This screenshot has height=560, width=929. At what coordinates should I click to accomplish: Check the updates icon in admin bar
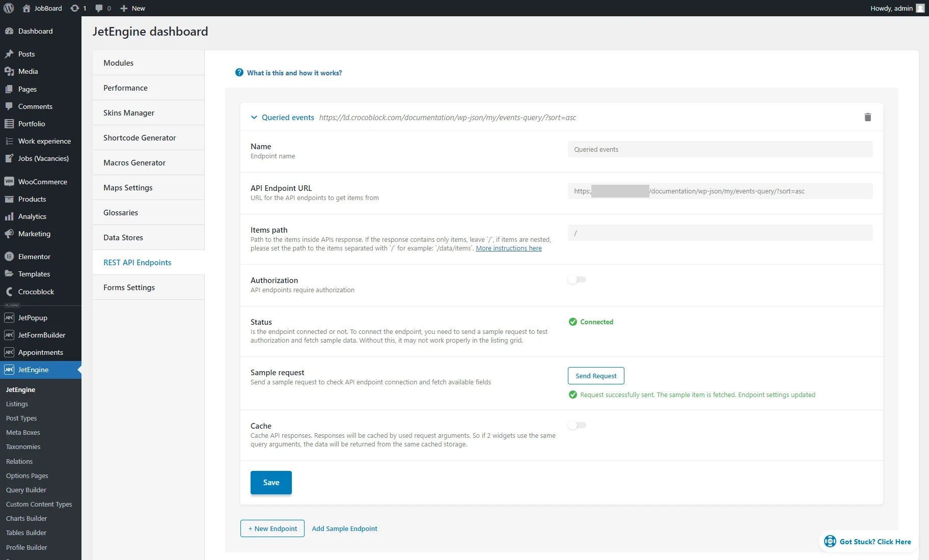coord(74,8)
